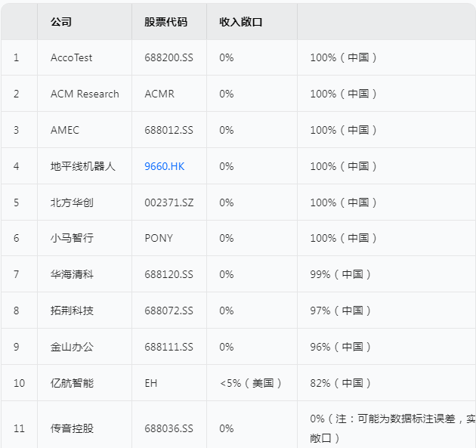The width and height of the screenshot is (476, 448).
Task: Select the 拓荆科技 company cell
Action: [73, 311]
